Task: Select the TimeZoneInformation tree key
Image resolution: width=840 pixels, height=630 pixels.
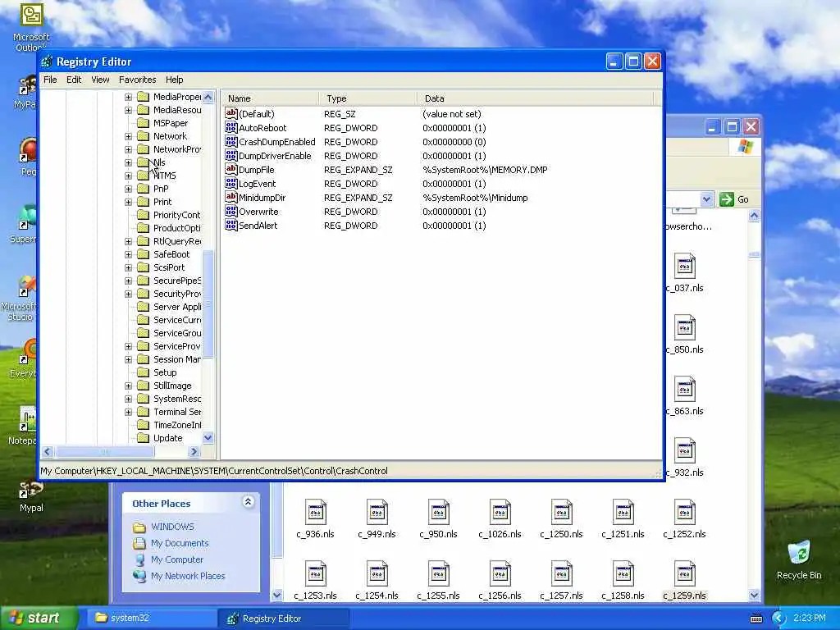Action: [177, 425]
